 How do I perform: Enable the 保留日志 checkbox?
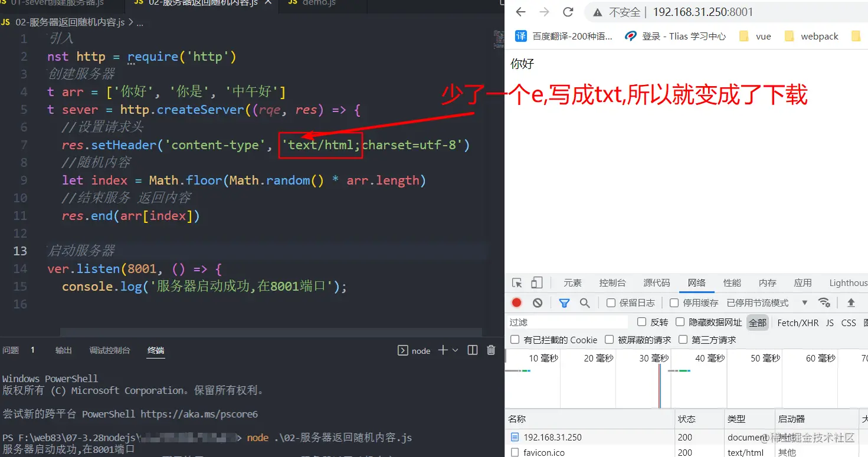pyautogui.click(x=612, y=303)
